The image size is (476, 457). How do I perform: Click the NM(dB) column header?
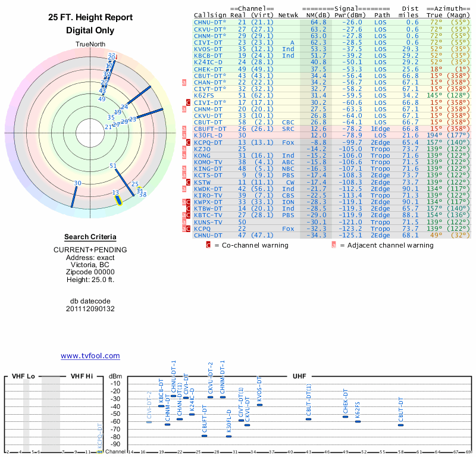click(318, 15)
